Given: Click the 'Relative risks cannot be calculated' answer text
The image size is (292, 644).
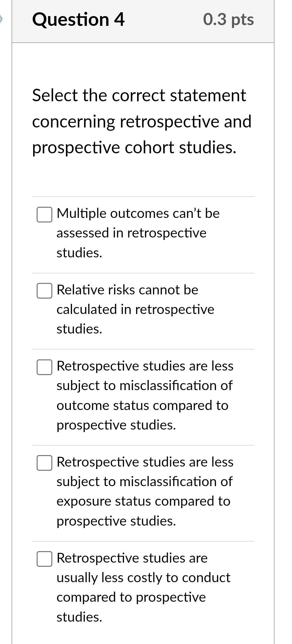Looking at the screenshot, I should point(135,309).
